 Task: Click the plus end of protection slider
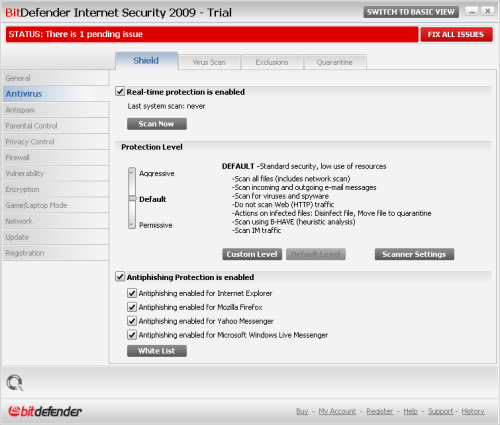coord(132,172)
